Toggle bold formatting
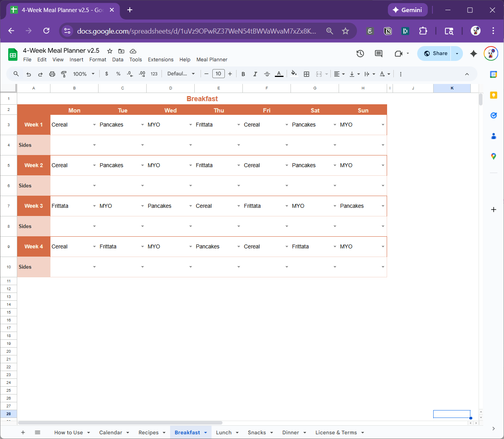 [243, 74]
